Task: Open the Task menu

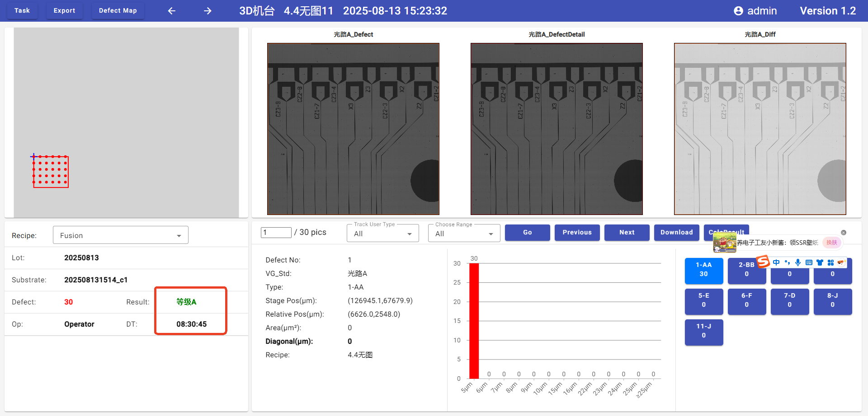Action: [x=22, y=10]
